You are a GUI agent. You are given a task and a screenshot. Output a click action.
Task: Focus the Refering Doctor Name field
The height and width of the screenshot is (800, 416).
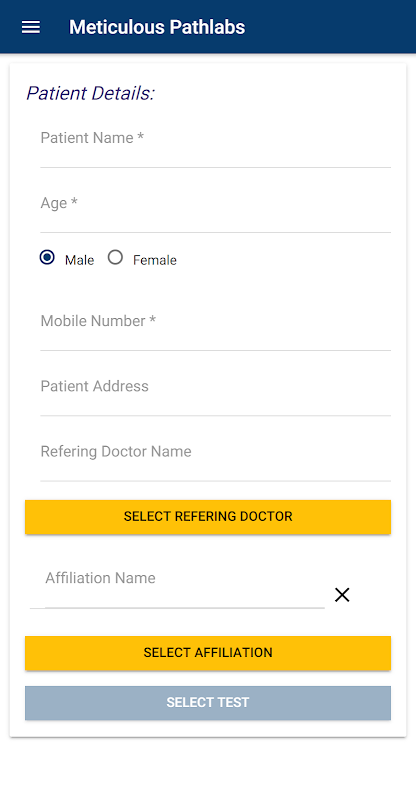coord(215,459)
